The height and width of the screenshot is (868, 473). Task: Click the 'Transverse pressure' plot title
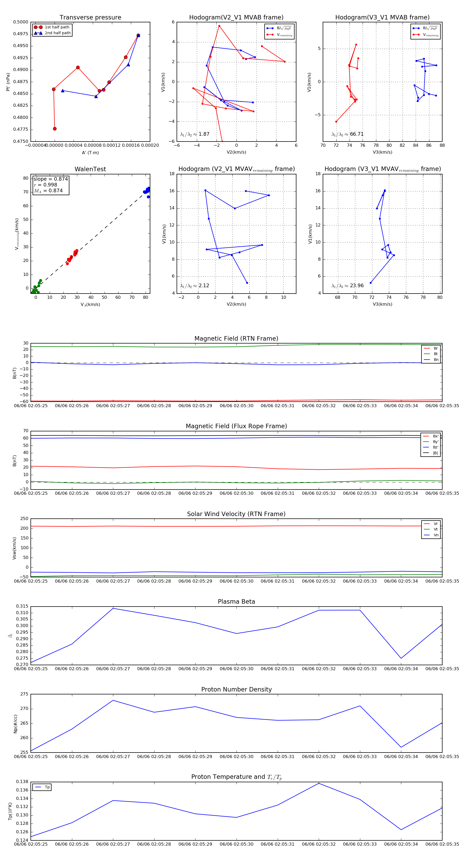click(x=90, y=18)
